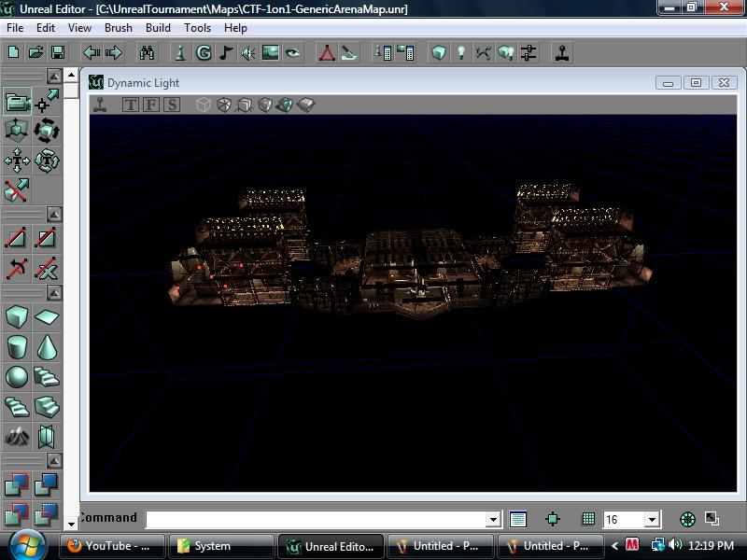747x560 pixels.
Task: Toggle the T button in the viewport toolbar
Action: [129, 105]
